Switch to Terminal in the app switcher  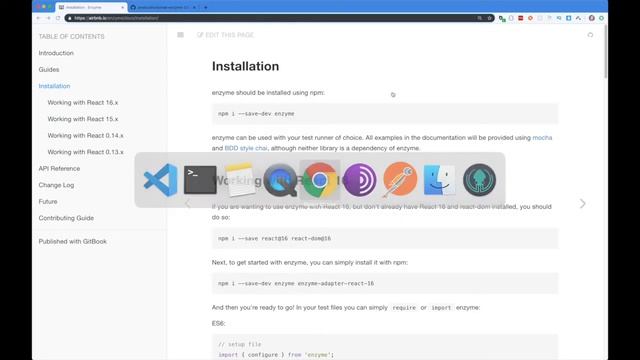[200, 180]
